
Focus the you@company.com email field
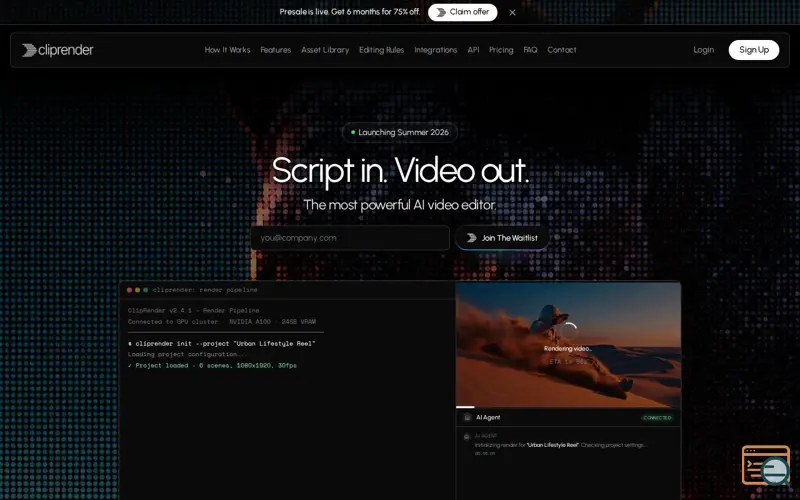[350, 238]
